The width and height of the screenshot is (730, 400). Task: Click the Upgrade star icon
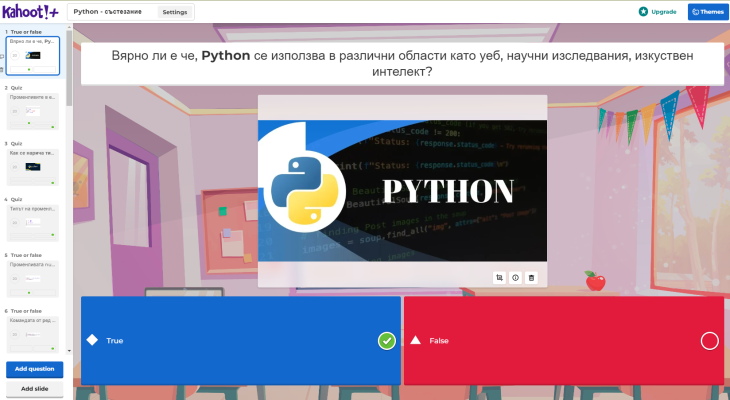[643, 12]
